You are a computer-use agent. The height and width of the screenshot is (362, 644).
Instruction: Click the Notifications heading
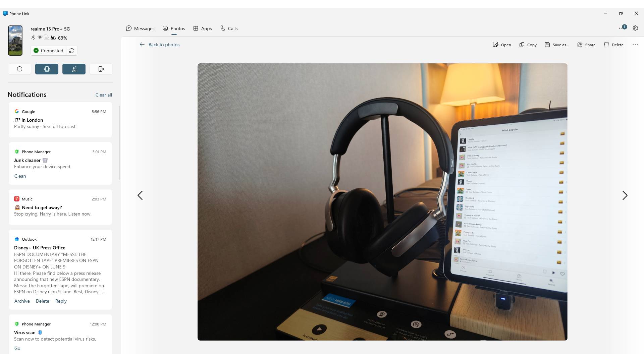(27, 95)
